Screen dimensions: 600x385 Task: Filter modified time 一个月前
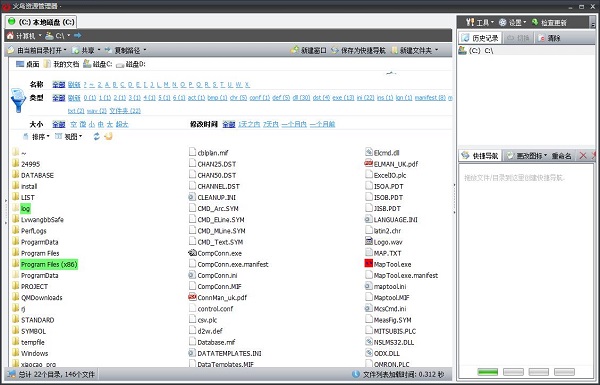coord(322,124)
